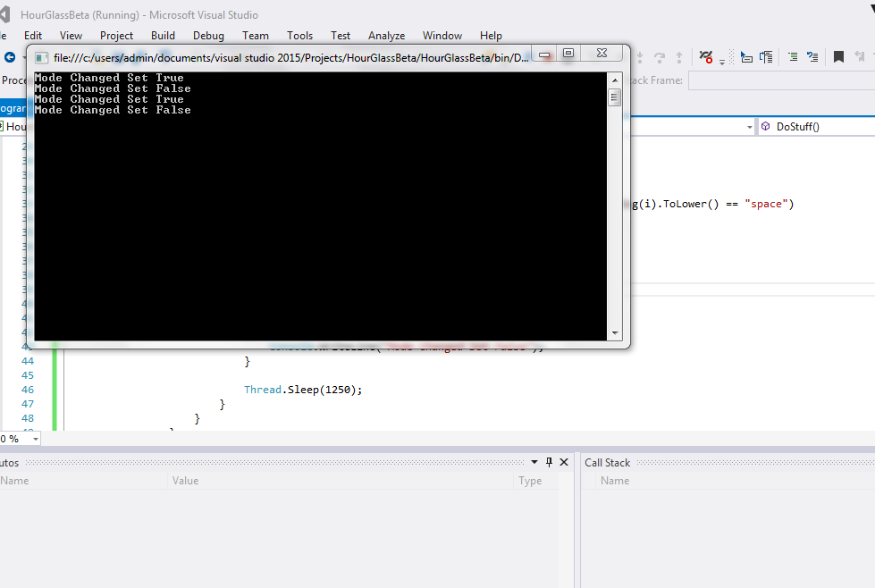Open the Help menu

point(491,36)
